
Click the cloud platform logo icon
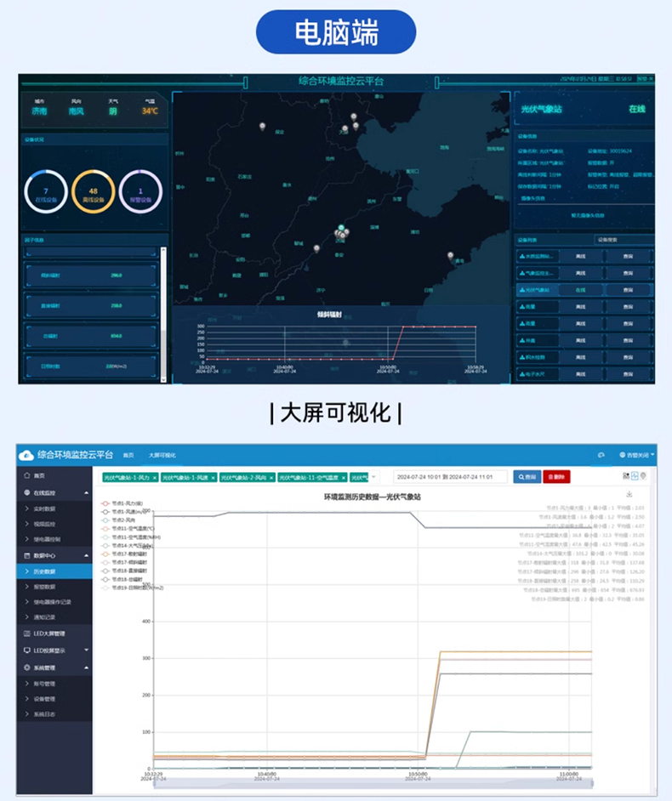[x=26, y=455]
